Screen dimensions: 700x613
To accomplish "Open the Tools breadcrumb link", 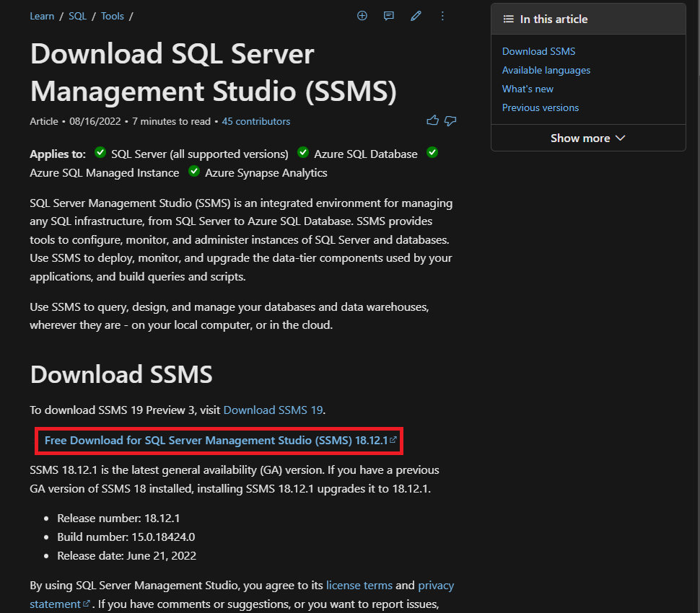I will pyautogui.click(x=113, y=16).
